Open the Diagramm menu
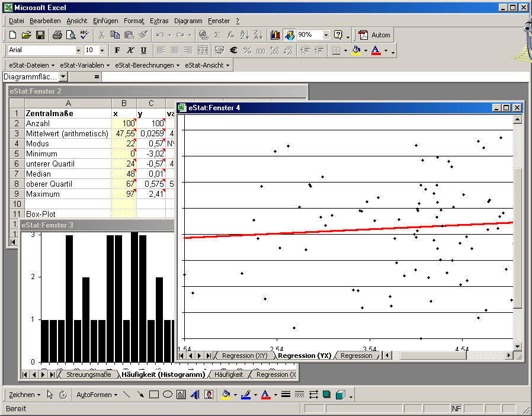532x416 pixels. [x=188, y=21]
